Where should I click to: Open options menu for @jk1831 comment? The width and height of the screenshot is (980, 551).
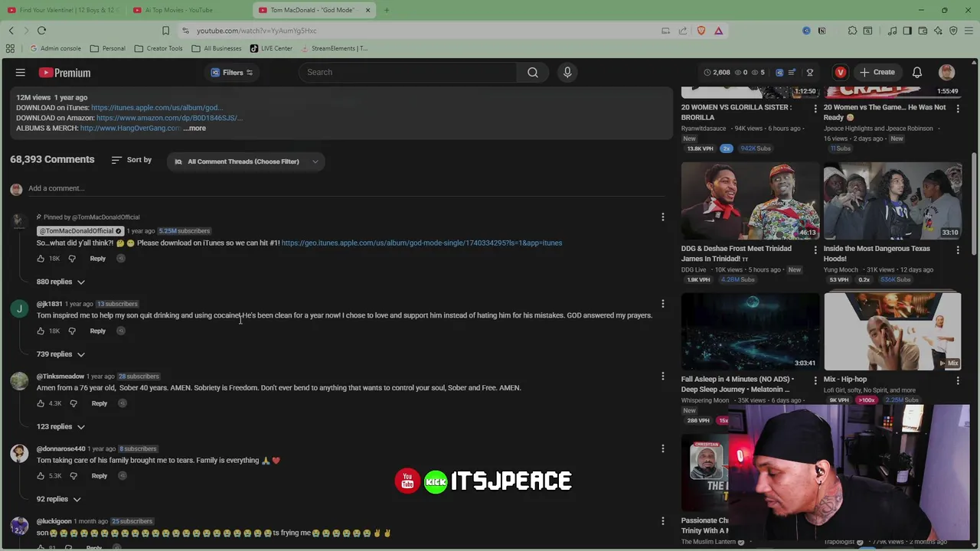(663, 304)
